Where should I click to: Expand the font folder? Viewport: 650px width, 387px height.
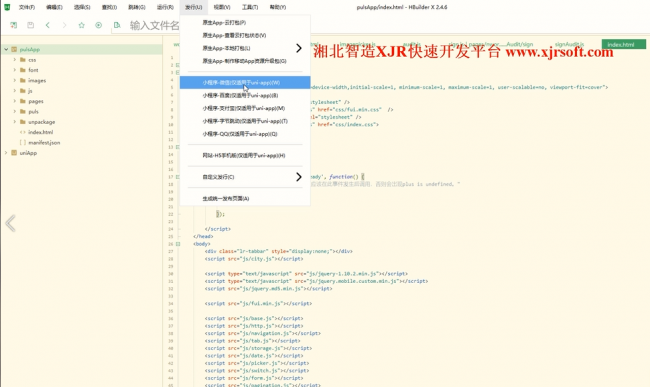click(x=15, y=70)
